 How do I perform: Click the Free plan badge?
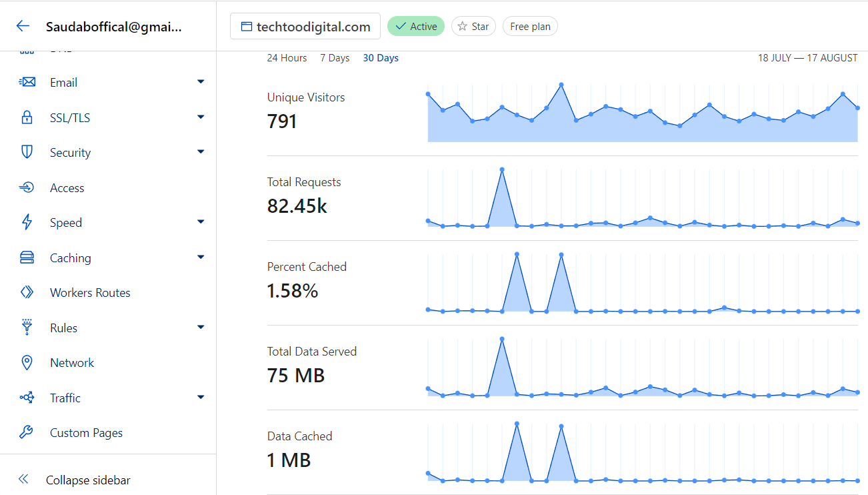[x=530, y=27]
